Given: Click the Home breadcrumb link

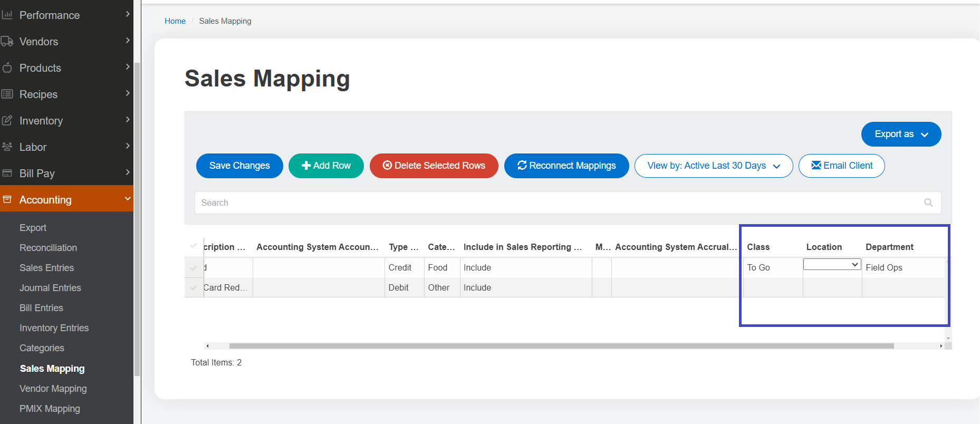Looking at the screenshot, I should coord(175,21).
